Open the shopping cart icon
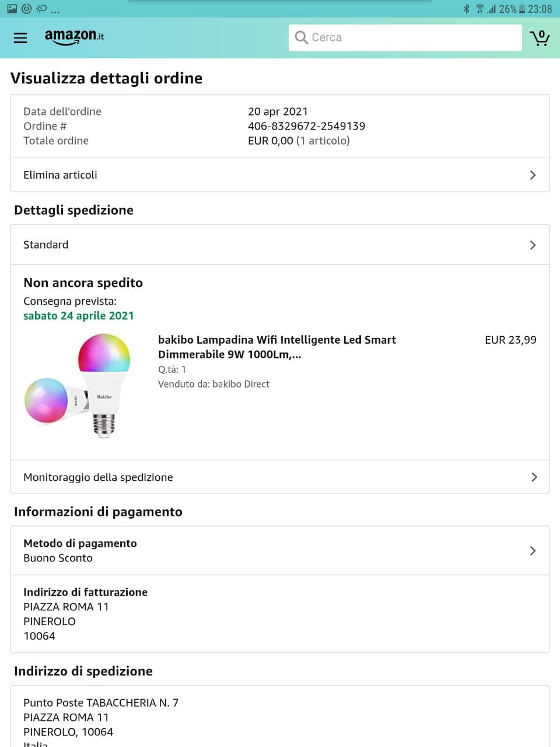 (540, 38)
